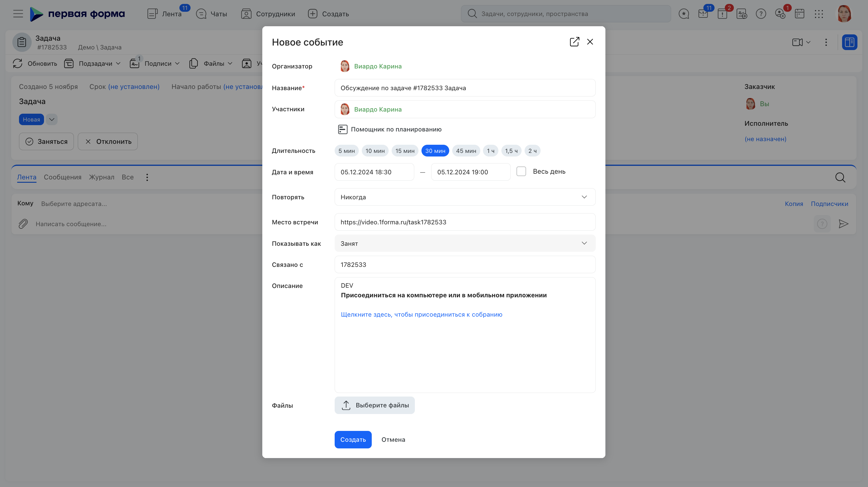Open alerts icon with badge 2
Screen dimensions: 868x487
tap(722, 14)
